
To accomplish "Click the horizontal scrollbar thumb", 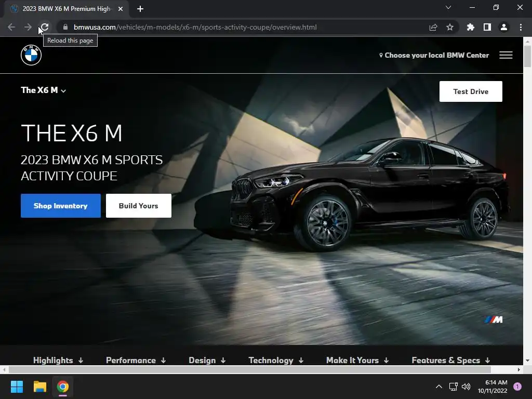I will pos(249,369).
